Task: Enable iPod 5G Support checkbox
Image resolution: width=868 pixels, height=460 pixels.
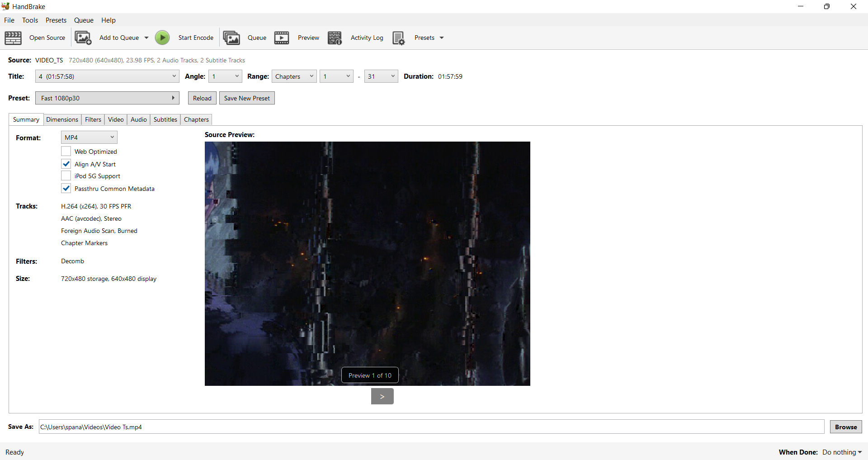Action: coord(66,176)
